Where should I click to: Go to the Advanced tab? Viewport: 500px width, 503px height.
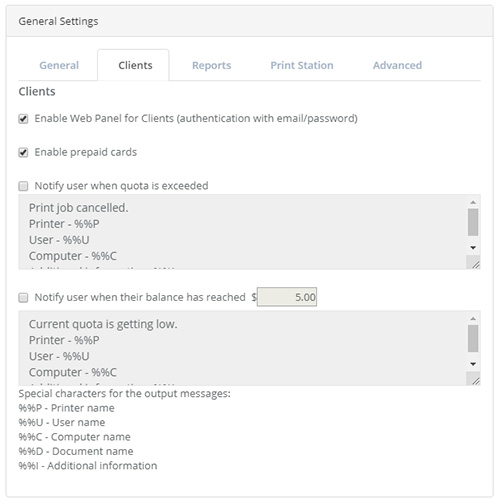(397, 65)
